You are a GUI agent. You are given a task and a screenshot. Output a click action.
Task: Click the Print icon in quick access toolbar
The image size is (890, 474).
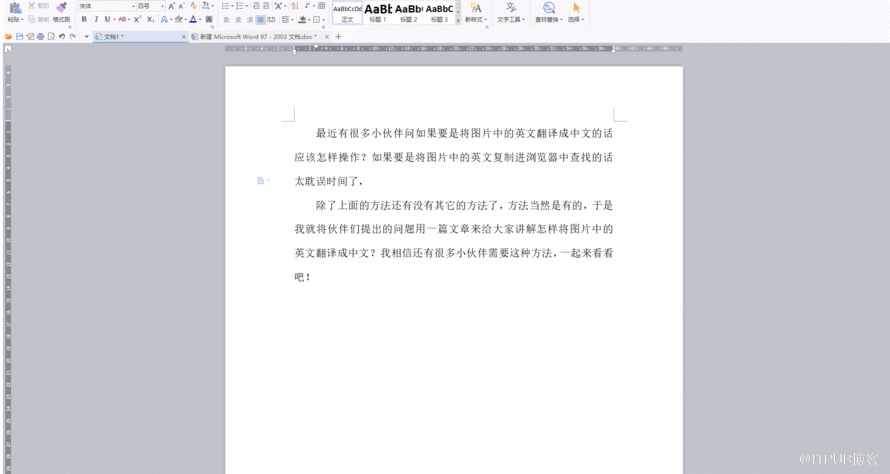coord(40,36)
